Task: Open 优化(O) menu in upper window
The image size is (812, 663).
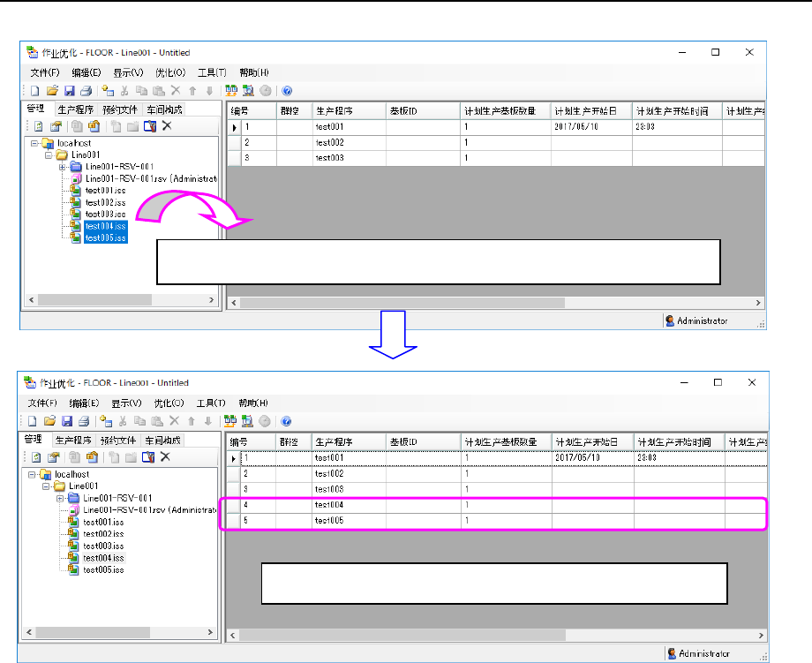Action: tap(170, 72)
